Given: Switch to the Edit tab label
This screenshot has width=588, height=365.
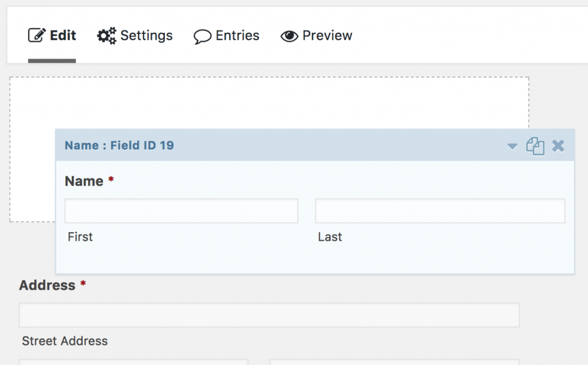Looking at the screenshot, I should coord(63,36).
